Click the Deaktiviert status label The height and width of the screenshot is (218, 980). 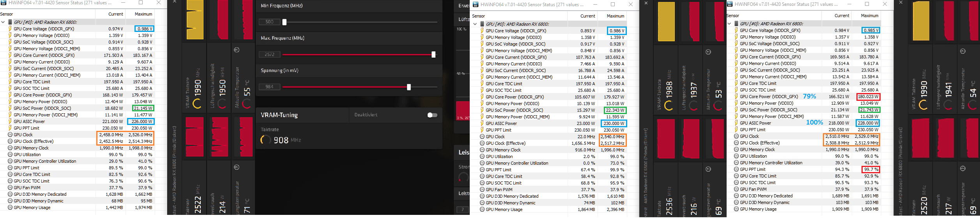coord(366,115)
